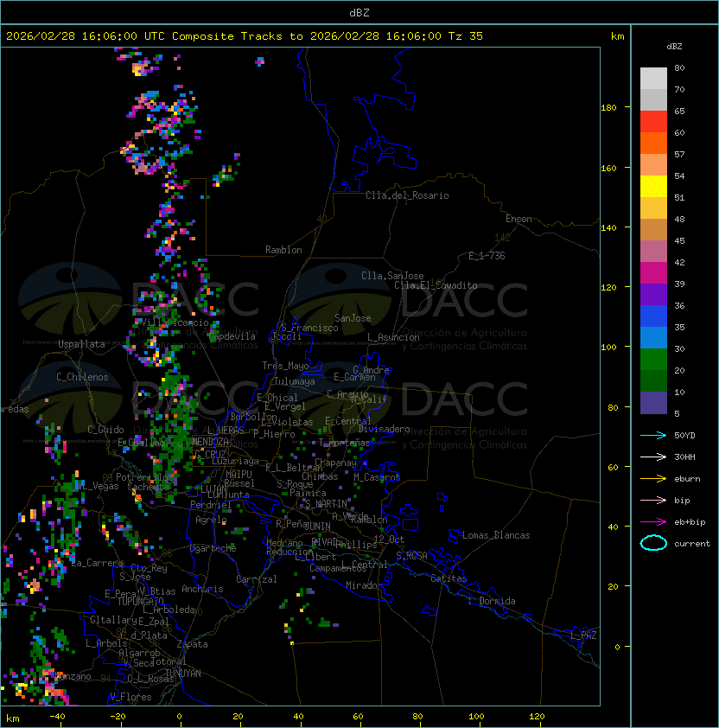Click the '-20' tick on horizontal km axis

tap(118, 717)
